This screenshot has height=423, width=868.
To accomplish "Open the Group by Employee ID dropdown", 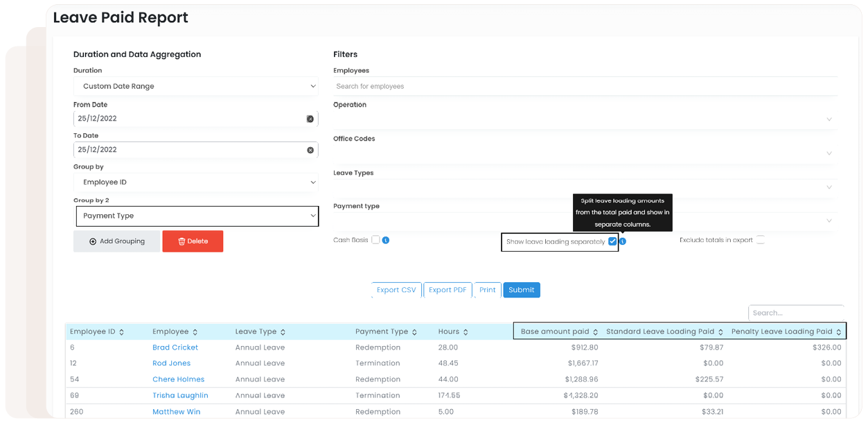I will point(196,182).
